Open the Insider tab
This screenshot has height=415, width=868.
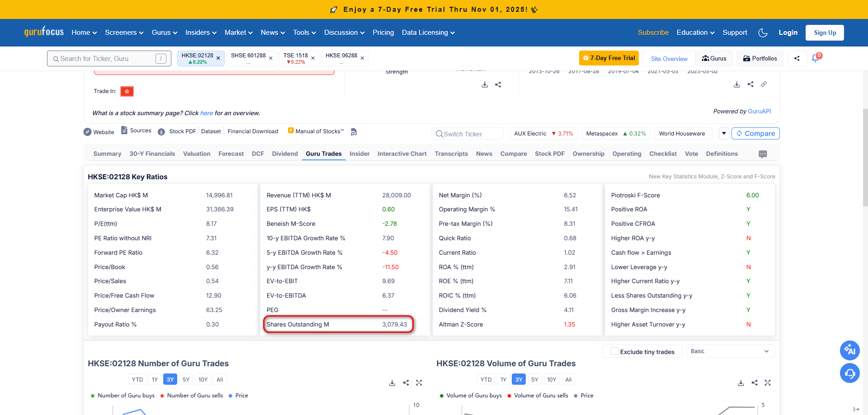point(359,154)
